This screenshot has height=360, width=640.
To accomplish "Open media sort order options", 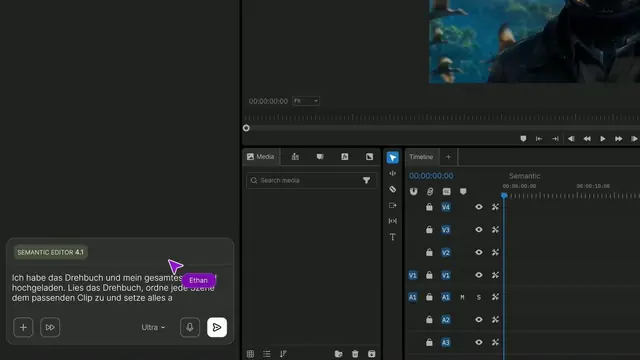I will [283, 354].
